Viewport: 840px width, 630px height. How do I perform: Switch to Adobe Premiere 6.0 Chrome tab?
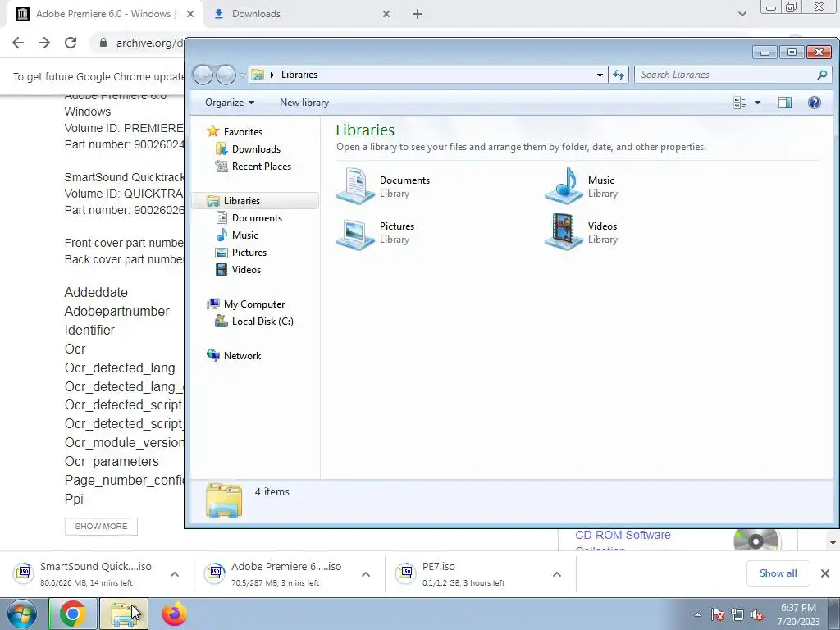(x=103, y=14)
